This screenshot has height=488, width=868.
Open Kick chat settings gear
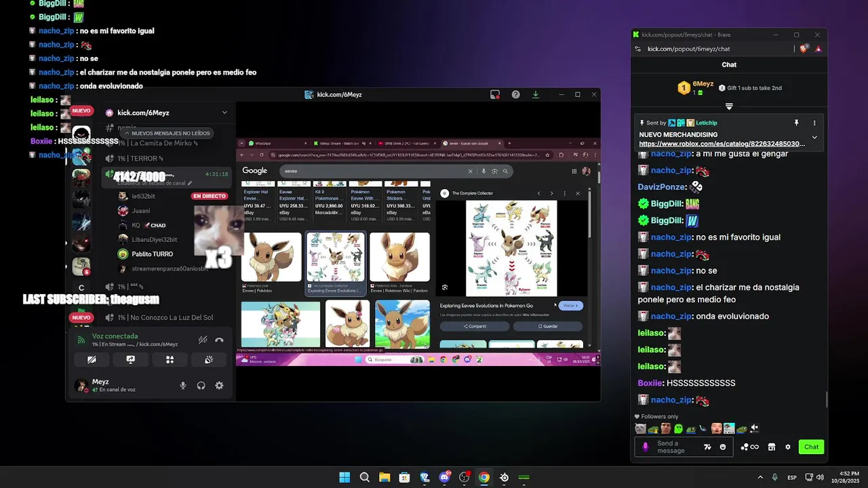[788, 447]
